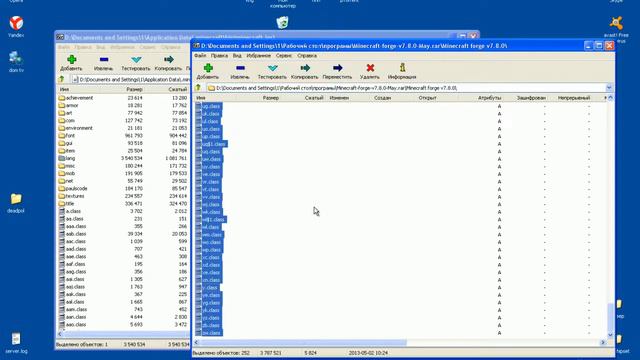Screen dimensions: 640x360
Task: Click the Переместить (Move) icon in front window
Action: point(337,68)
